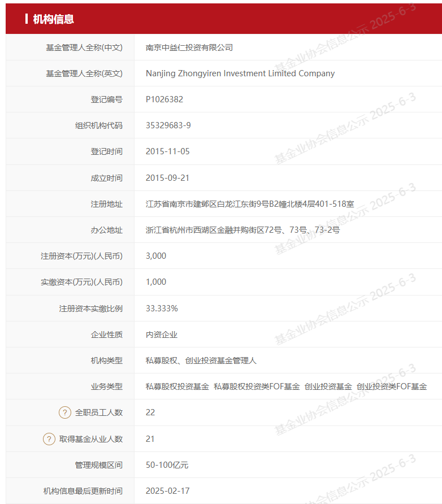Click organization code 35329683-9
The image size is (442, 504).
click(x=168, y=125)
